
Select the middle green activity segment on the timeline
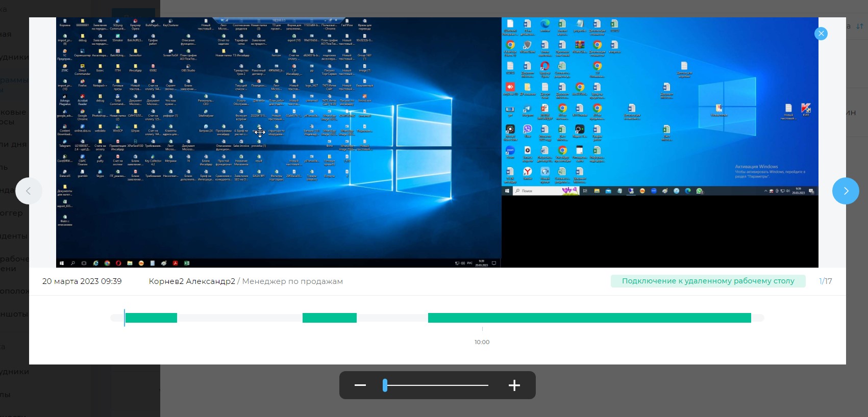(330, 318)
